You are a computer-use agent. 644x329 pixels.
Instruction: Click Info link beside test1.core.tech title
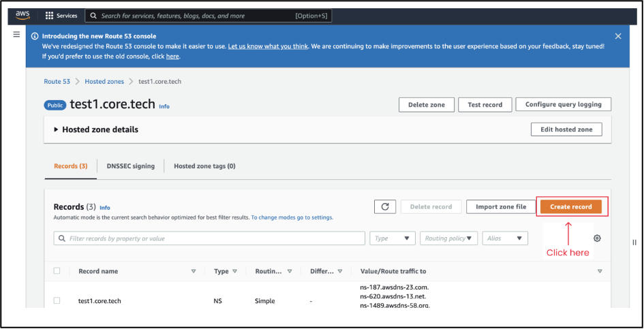click(x=164, y=106)
